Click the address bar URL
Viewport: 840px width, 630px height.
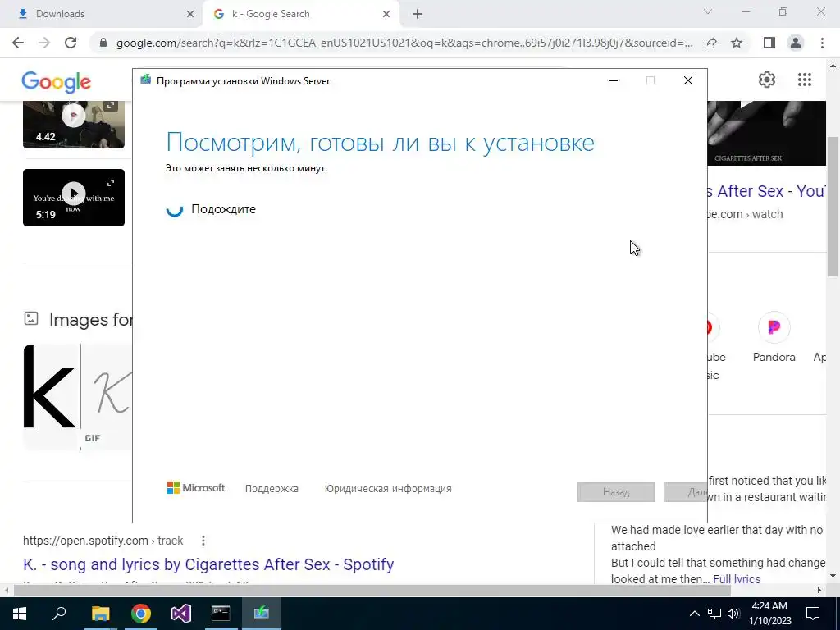pyautogui.click(x=404, y=43)
